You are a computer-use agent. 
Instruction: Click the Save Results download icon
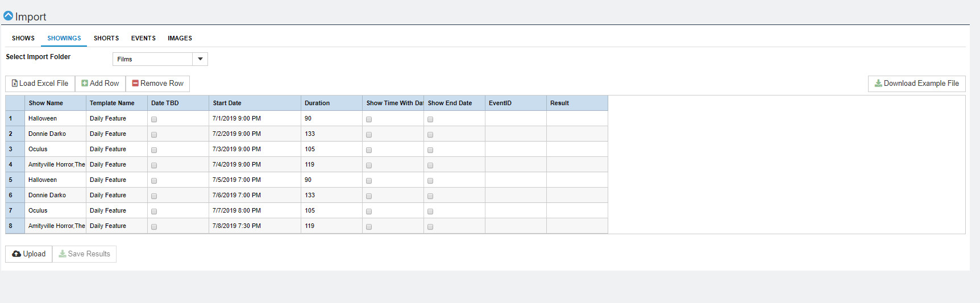pos(63,254)
